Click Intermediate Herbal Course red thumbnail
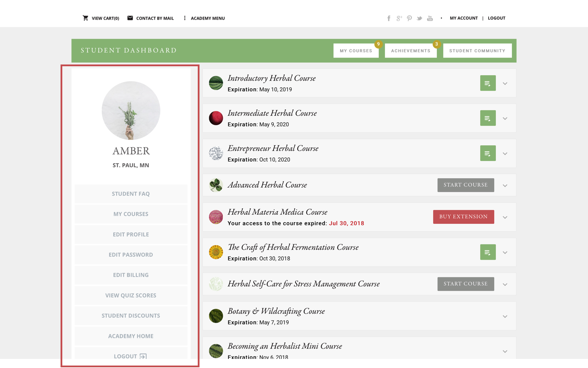The image size is (588, 368). 216,118
